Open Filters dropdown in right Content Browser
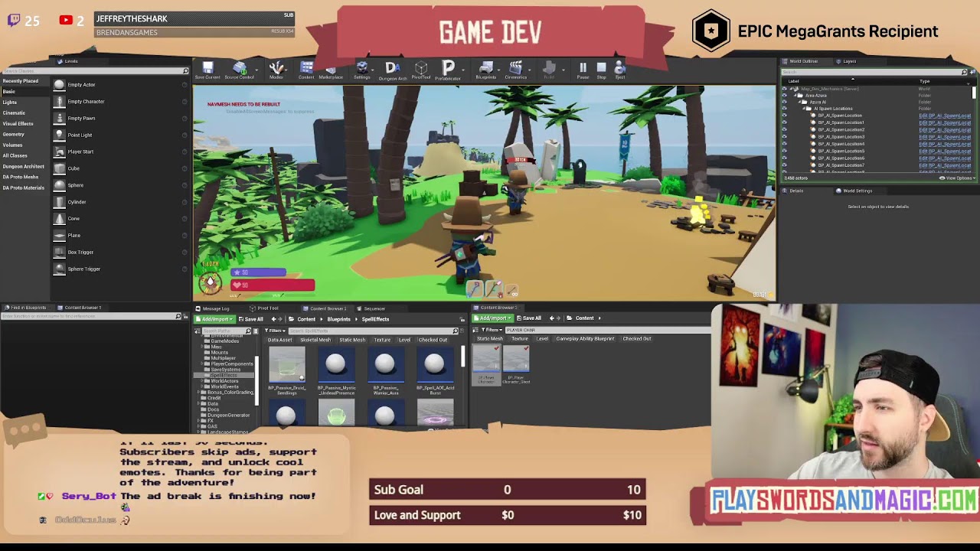 (491, 330)
